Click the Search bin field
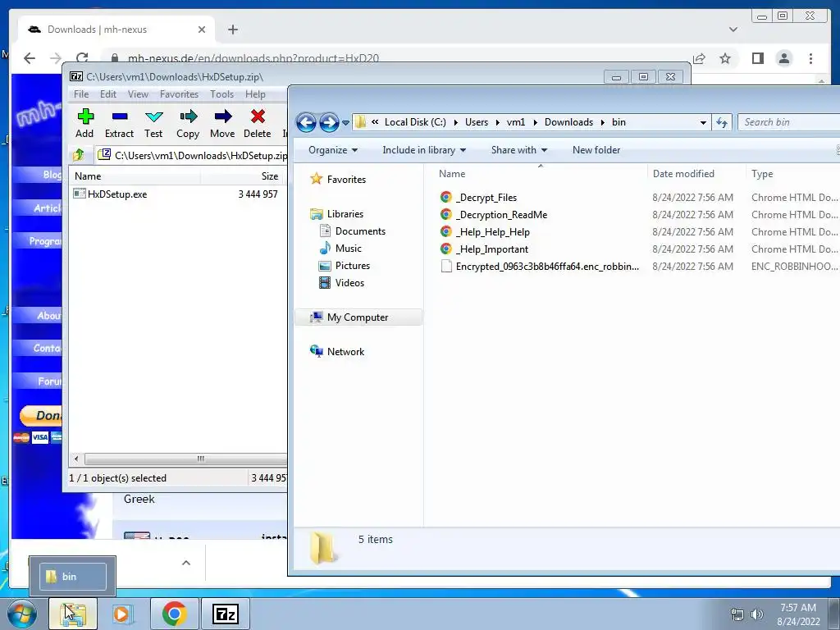The image size is (840, 630). click(789, 122)
